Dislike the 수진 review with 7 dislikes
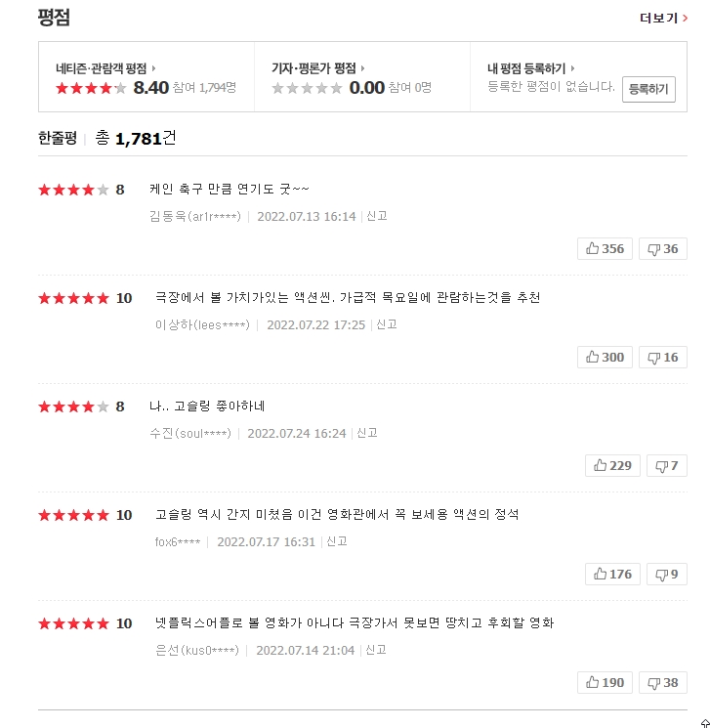The width and height of the screenshot is (710, 728). click(667, 466)
